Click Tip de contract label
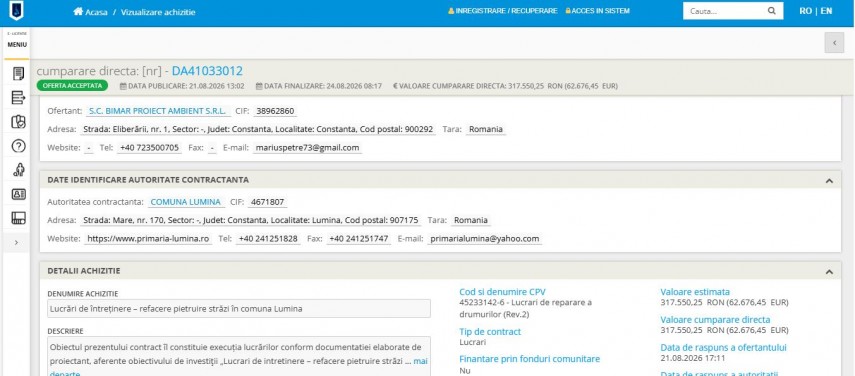Viewport: 855px width, 376px height. tap(490, 332)
